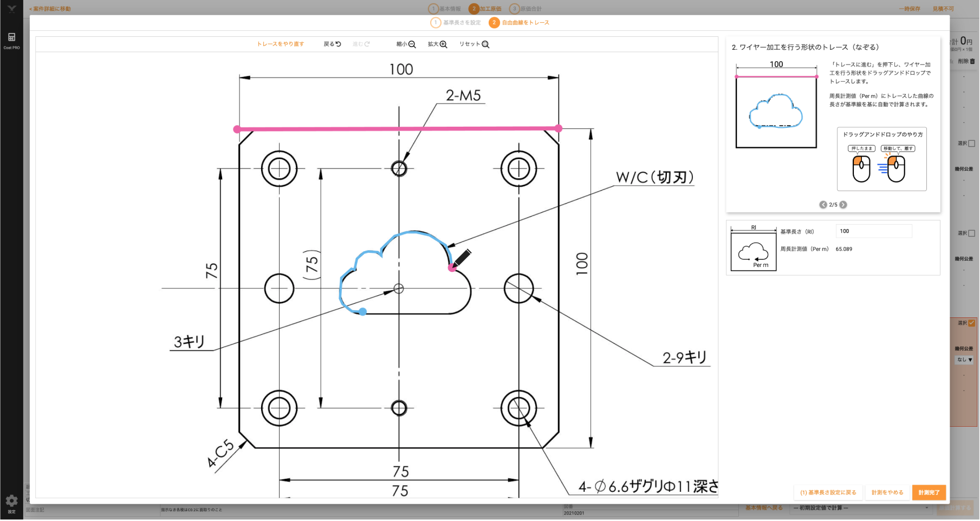Uncheck the ticked orange 選択 checkbox
980x521 pixels.
[971, 323]
